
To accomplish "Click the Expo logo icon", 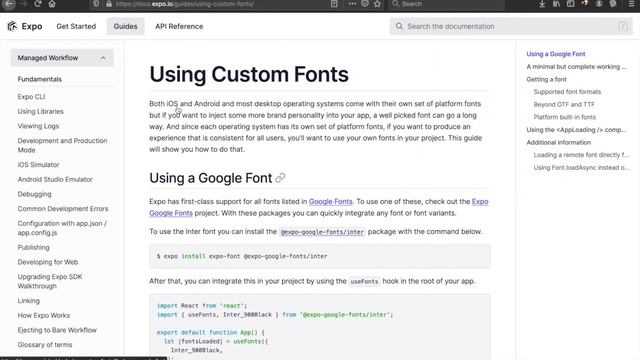I will (12, 26).
